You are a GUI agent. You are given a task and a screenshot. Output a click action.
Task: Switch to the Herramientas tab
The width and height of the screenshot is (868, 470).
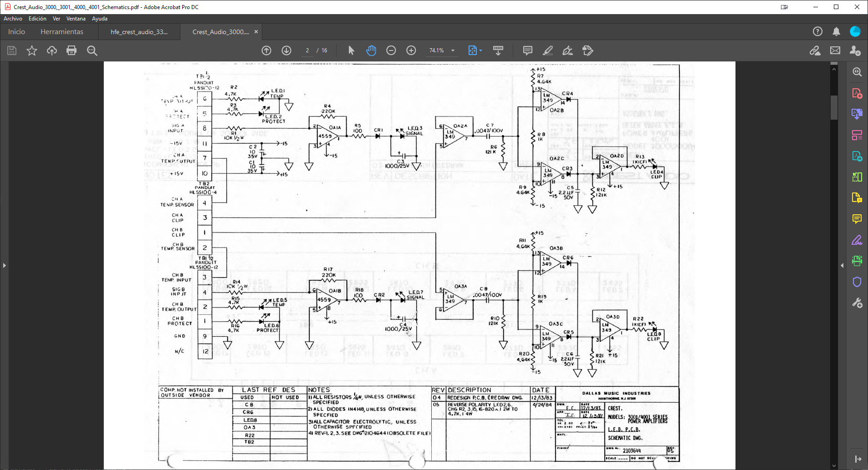62,32
